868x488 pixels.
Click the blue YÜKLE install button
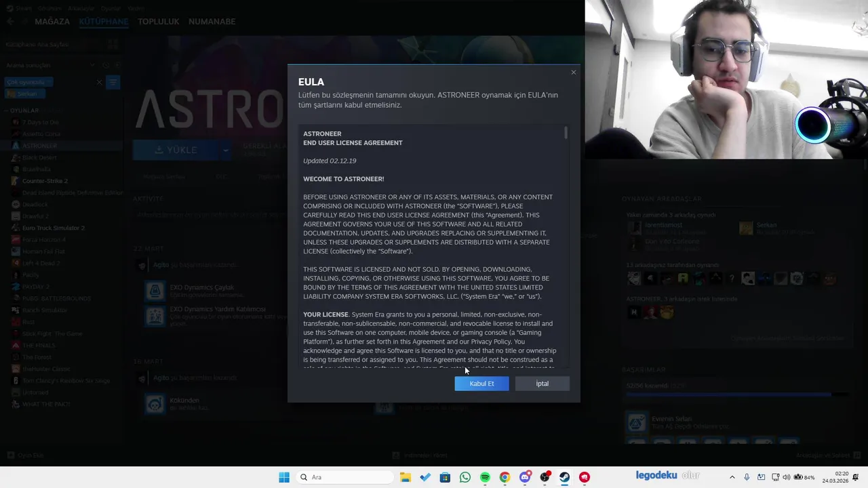click(x=176, y=150)
